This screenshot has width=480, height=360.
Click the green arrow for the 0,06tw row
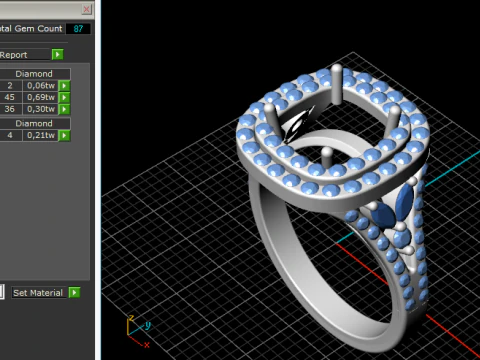click(x=64, y=86)
